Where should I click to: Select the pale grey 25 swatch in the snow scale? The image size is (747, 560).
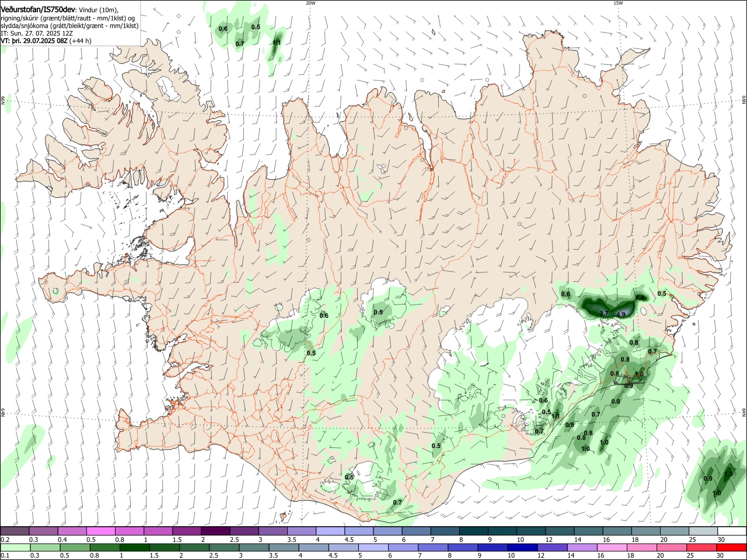pos(703,531)
